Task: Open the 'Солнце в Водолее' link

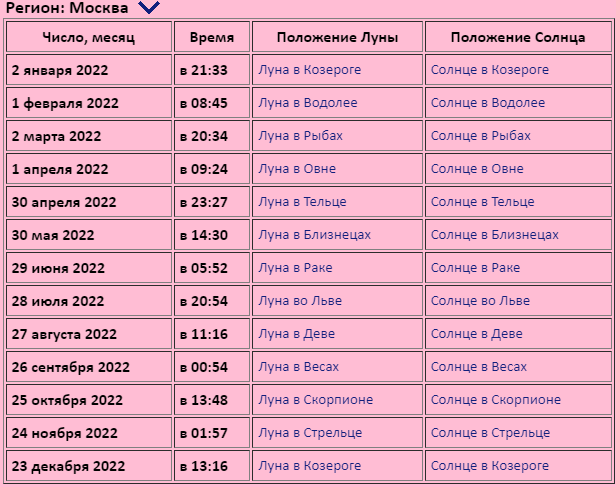Action: click(488, 103)
